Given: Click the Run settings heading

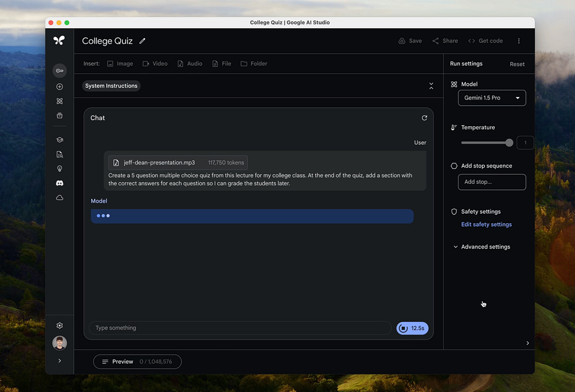Looking at the screenshot, I should point(466,64).
